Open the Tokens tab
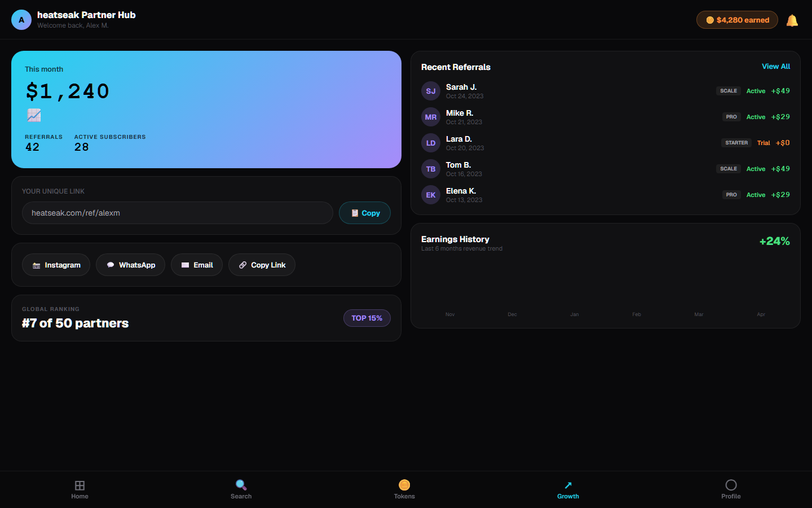Screen dimensions: 812x508 coord(404,489)
